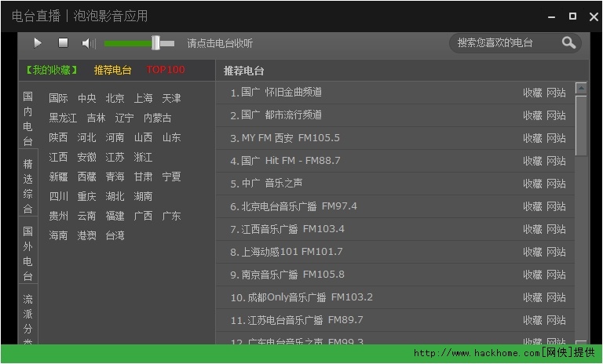
Task: Choose the 山东 region
Action: [x=171, y=137]
